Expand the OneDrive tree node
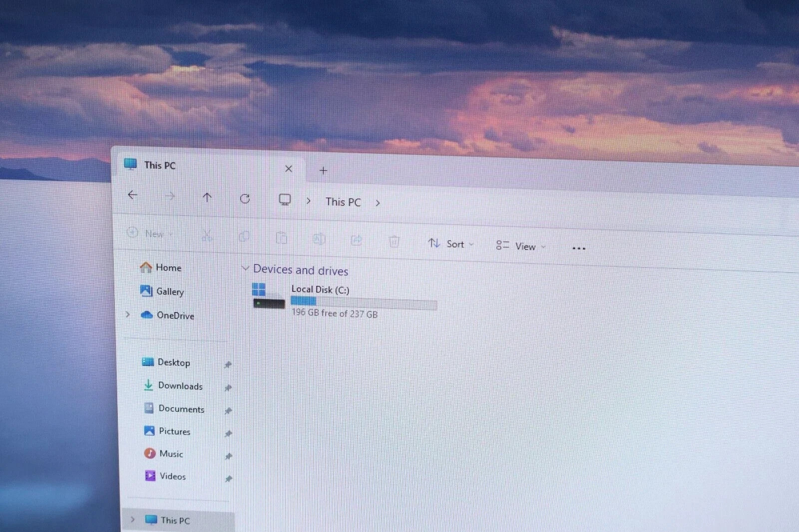The width and height of the screenshot is (799, 532). tap(128, 314)
